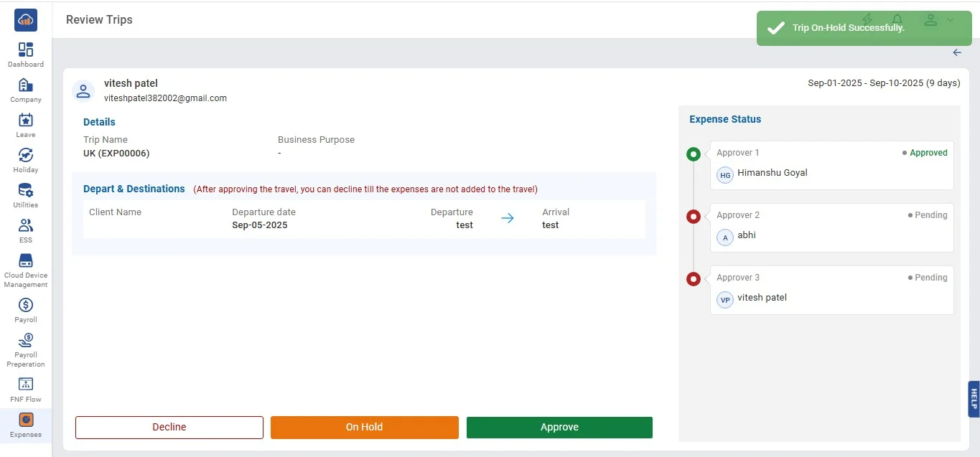Open Cloud Device Management icon
The height and width of the screenshot is (457, 980).
[26, 261]
